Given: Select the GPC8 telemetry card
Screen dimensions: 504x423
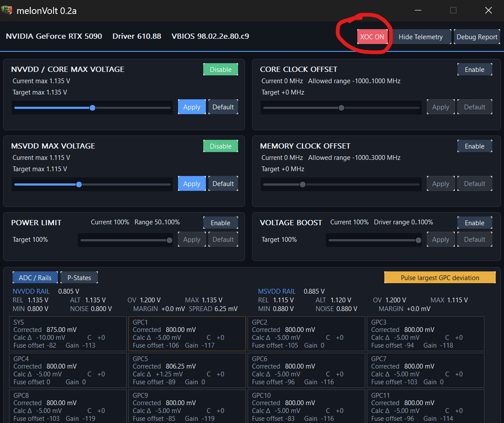Looking at the screenshot, I should click(68, 406).
